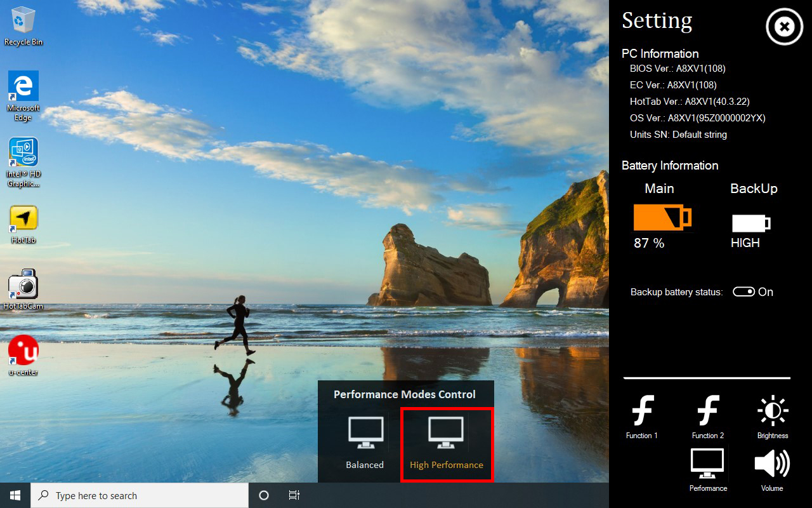
Task: Open the Intel HD Graphics shortcut
Action: click(x=23, y=163)
